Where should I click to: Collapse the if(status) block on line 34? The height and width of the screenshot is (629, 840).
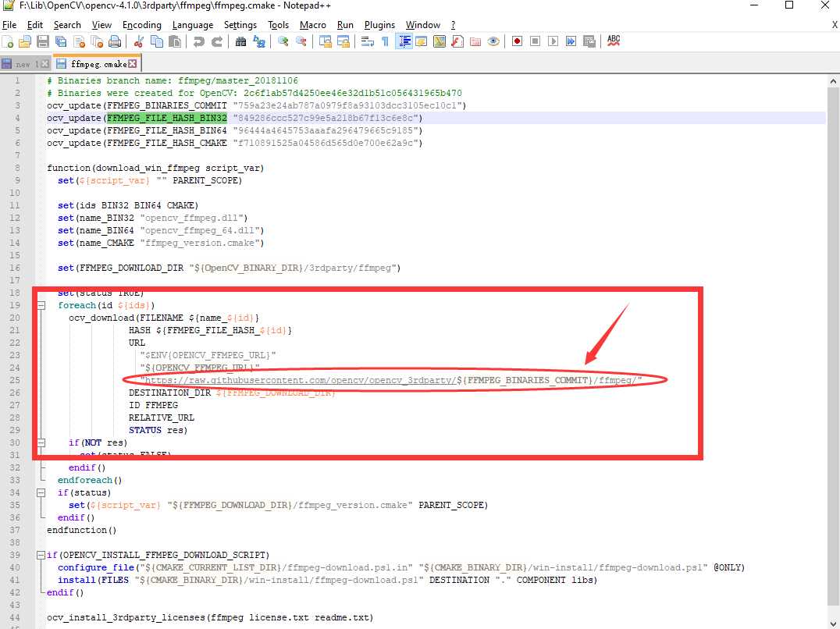(41, 492)
